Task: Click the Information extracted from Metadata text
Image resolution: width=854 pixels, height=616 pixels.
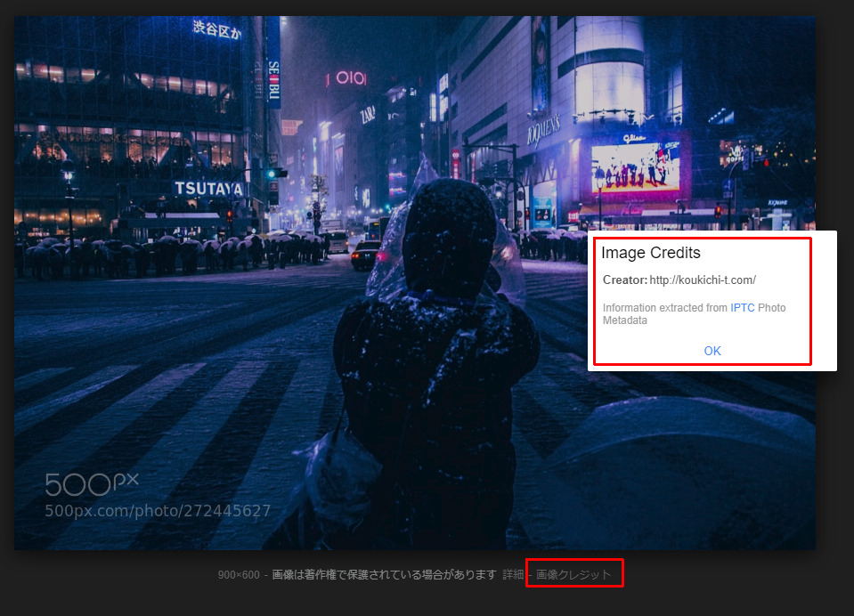Action: pyautogui.click(x=693, y=314)
